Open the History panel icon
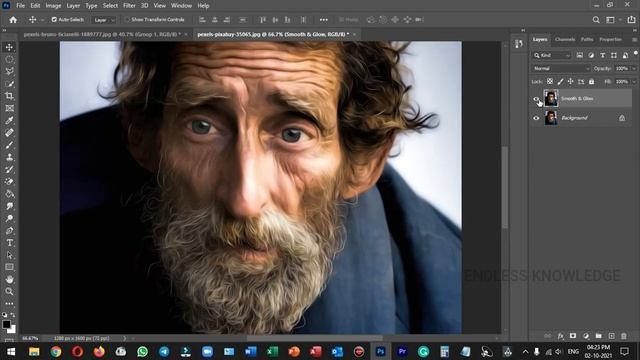The width and height of the screenshot is (640, 360). pos(519,44)
